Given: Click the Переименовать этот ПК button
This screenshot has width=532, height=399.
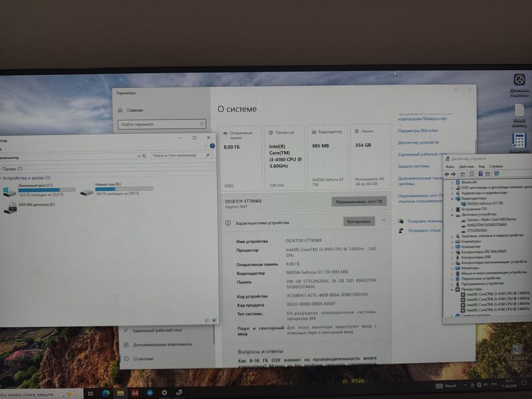Looking at the screenshot, I should pos(359,202).
